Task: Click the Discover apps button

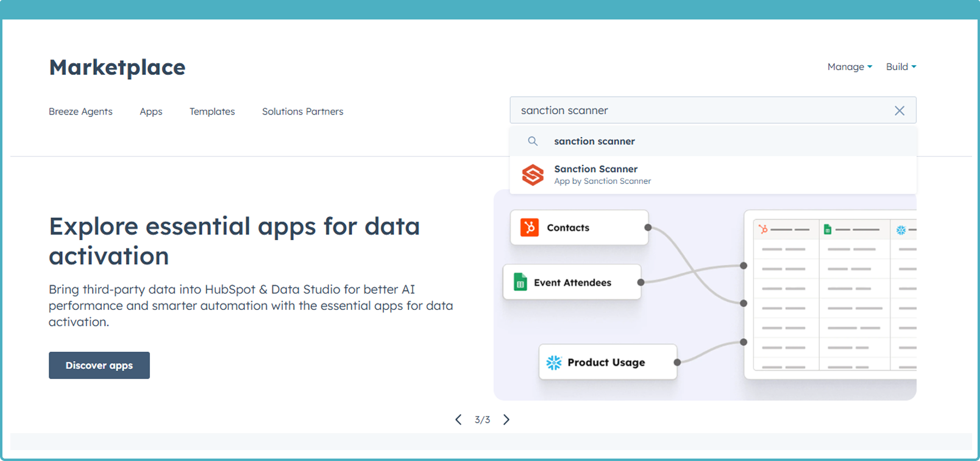Action: pos(99,365)
